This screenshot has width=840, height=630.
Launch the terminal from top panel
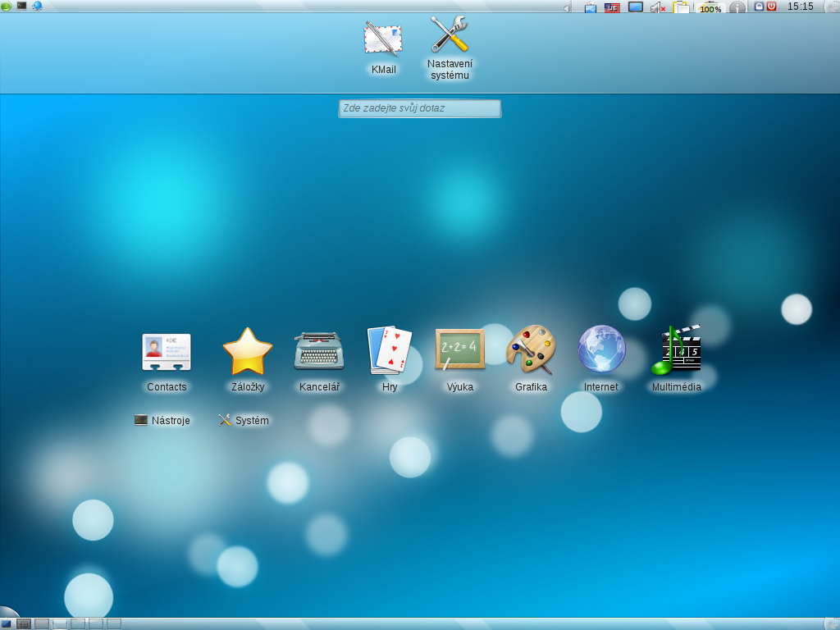point(21,6)
